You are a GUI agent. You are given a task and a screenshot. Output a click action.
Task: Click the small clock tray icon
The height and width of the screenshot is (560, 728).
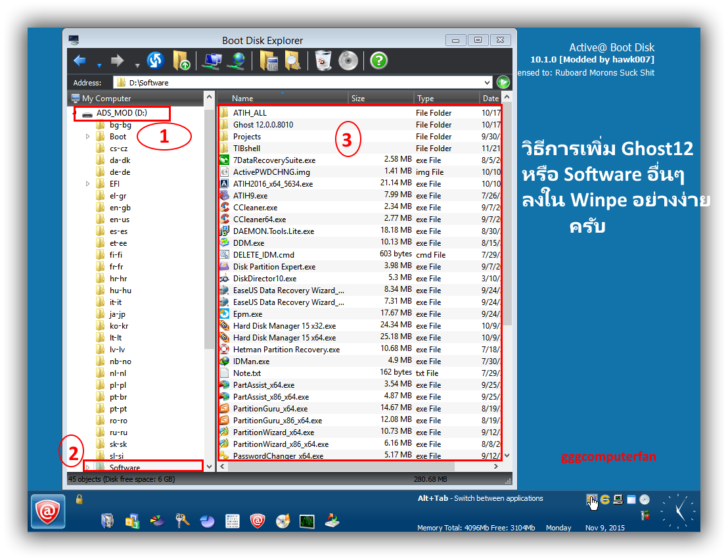coord(645,500)
